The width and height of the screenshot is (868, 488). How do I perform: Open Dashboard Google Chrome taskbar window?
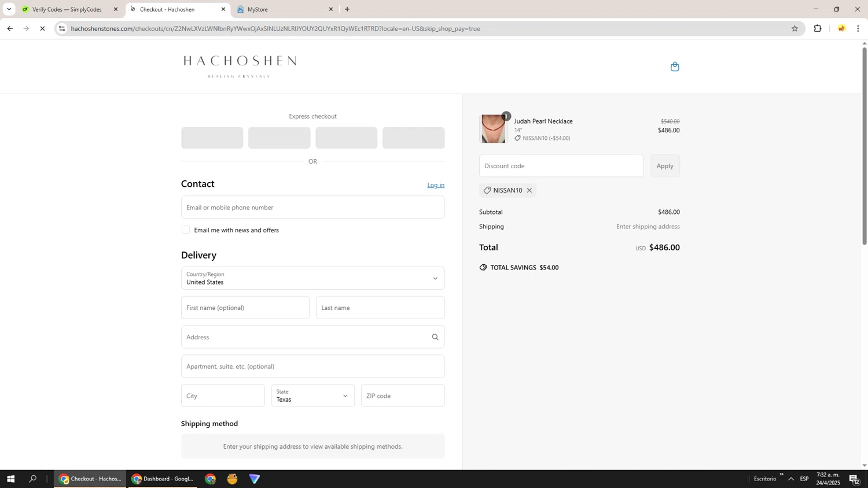click(163, 479)
